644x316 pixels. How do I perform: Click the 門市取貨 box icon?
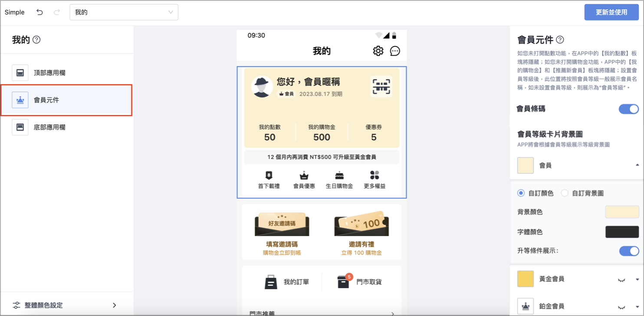(x=343, y=281)
